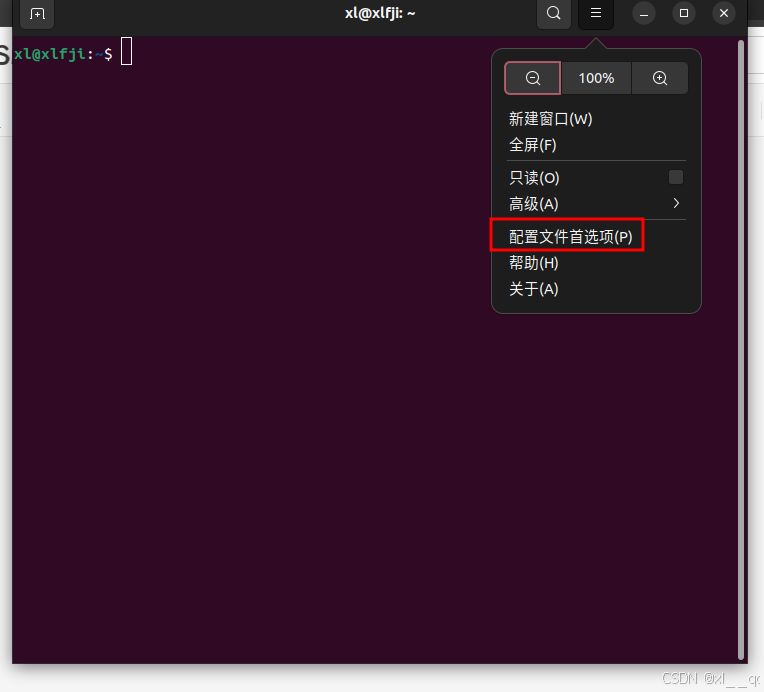Click the terminal vertical scrollbar

pos(741,349)
